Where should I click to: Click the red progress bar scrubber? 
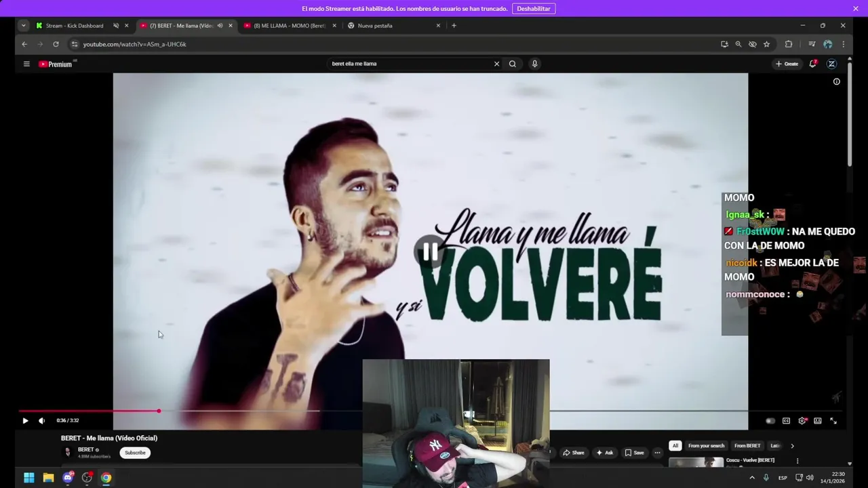[159, 411]
